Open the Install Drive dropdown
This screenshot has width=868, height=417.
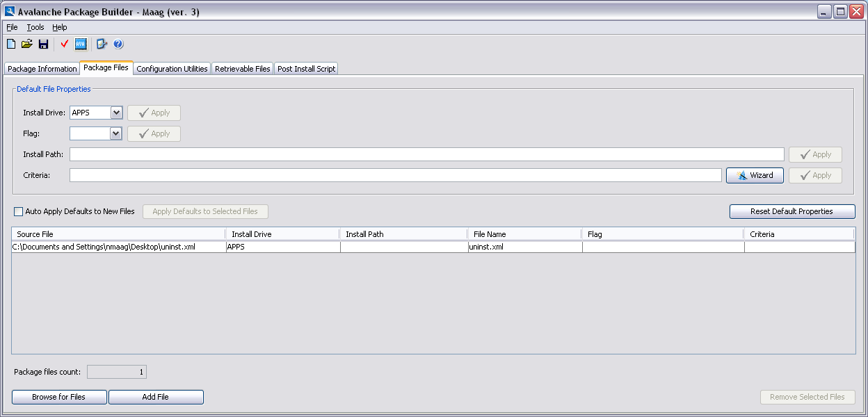coord(116,113)
